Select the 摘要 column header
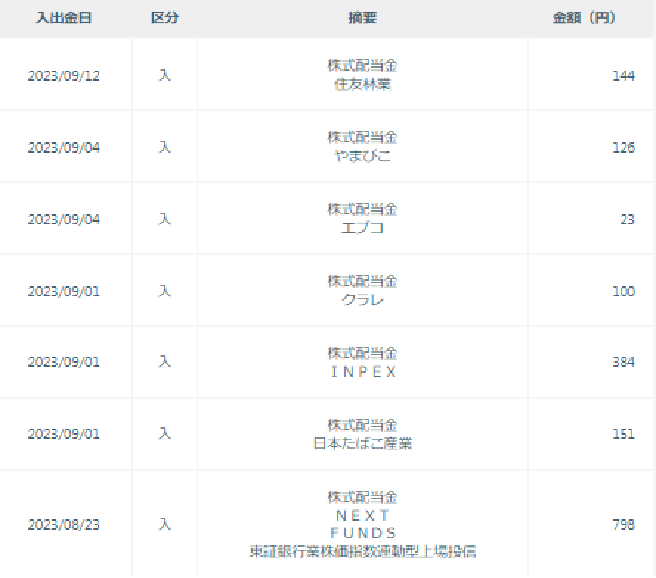The width and height of the screenshot is (656, 578). [x=362, y=18]
